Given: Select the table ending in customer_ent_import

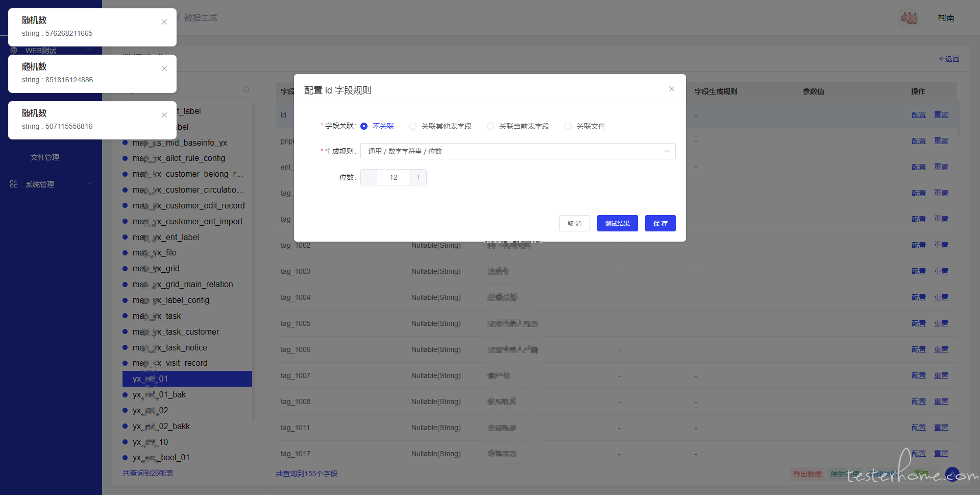Looking at the screenshot, I should pyautogui.click(x=187, y=221).
